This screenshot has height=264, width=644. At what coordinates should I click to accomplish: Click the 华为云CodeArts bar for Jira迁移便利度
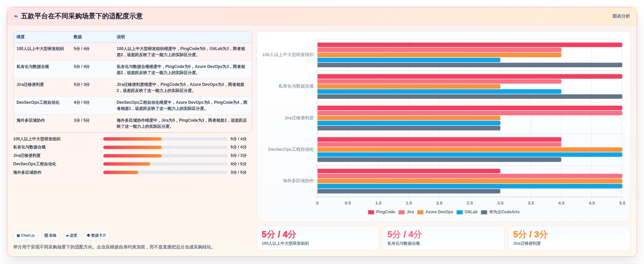coord(409,128)
